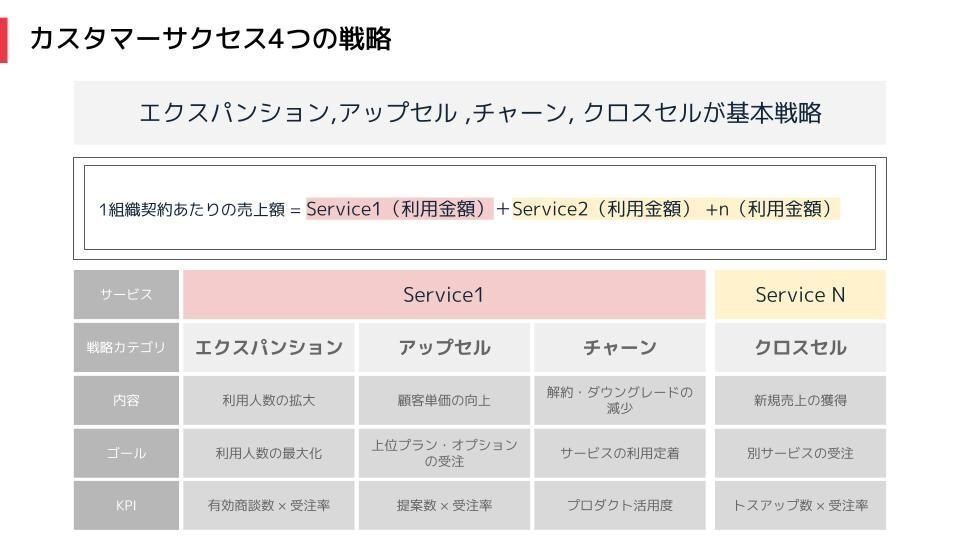Select the +n（利用金額） formula term

(771, 209)
